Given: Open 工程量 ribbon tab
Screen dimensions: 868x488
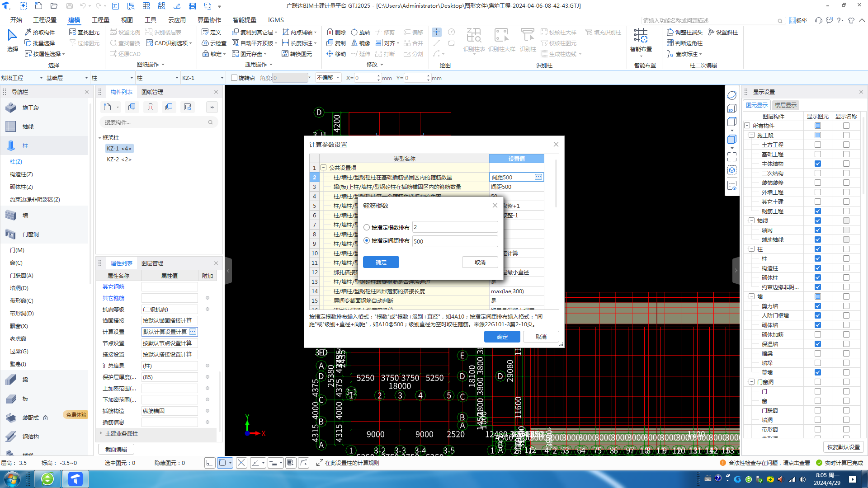Looking at the screenshot, I should coord(100,20).
